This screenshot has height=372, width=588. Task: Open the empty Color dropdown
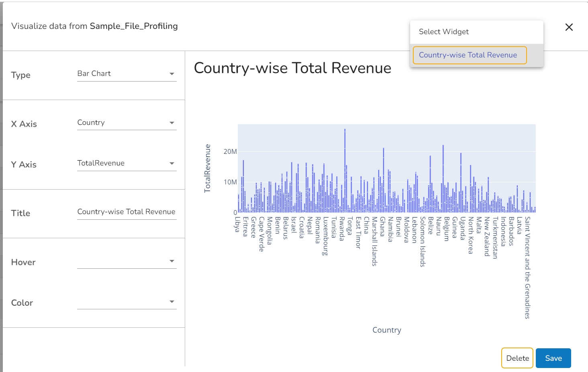(127, 302)
